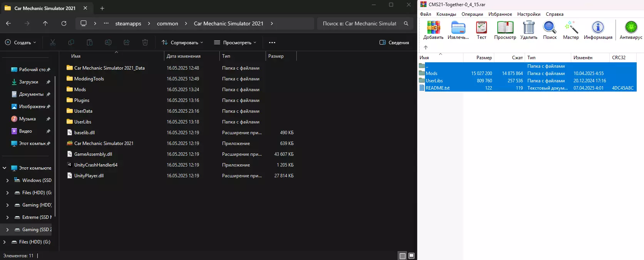Image resolution: width=644 pixels, height=260 pixels.
Task: Toggle the Details pane (Сведения) button
Action: click(x=394, y=43)
